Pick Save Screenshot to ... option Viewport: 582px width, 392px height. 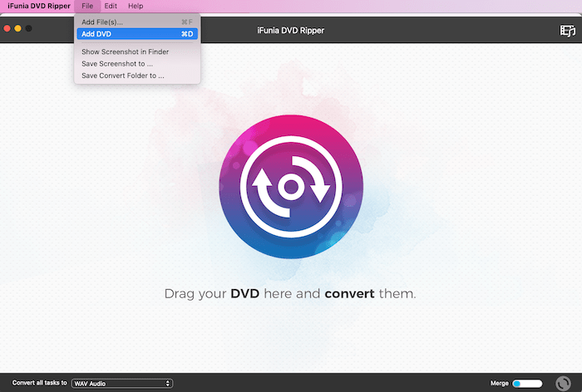[117, 63]
